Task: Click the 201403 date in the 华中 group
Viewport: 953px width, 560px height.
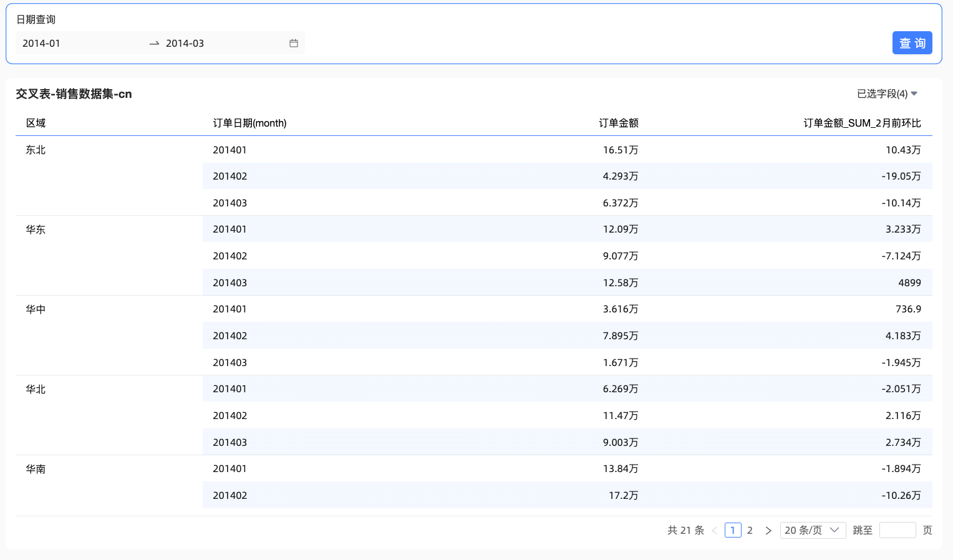Action: click(230, 362)
